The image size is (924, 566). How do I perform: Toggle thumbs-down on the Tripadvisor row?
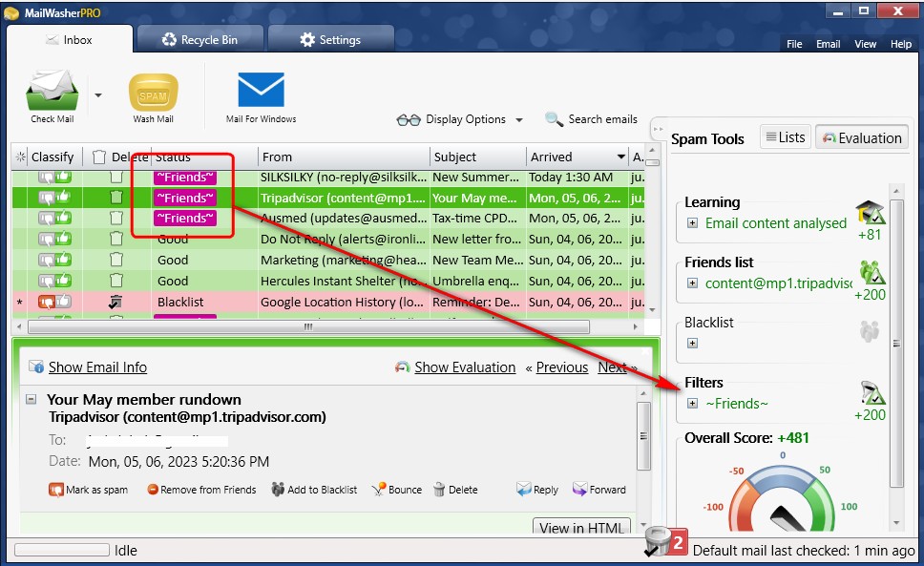(x=46, y=198)
